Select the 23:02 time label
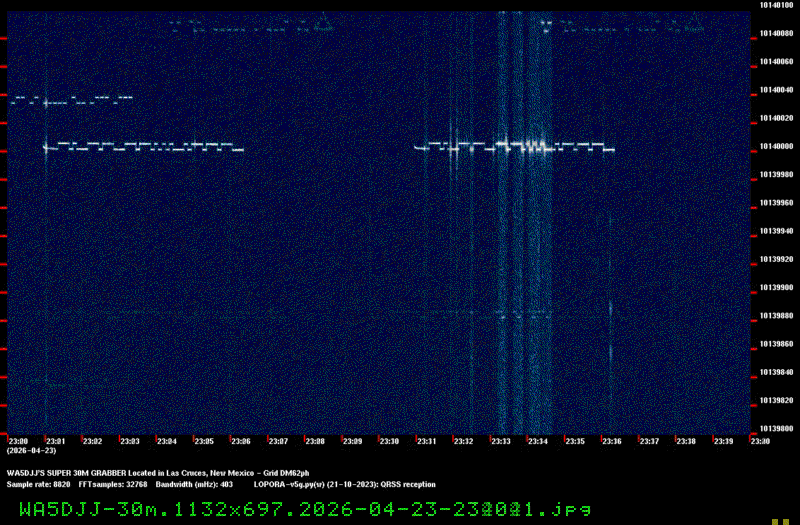This screenshot has height=525, width=800. click(x=92, y=441)
